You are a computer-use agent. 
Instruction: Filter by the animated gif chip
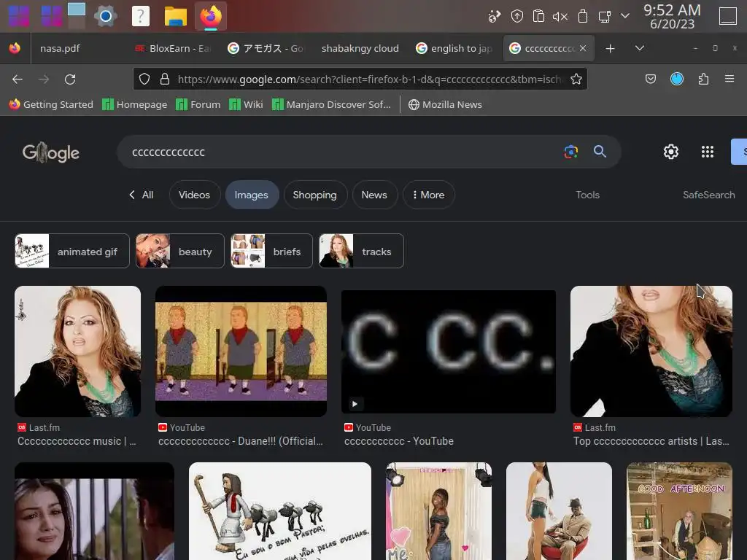click(x=72, y=251)
